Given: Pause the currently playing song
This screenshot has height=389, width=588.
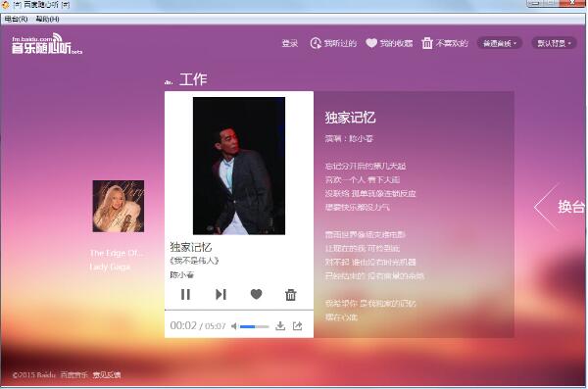Looking at the screenshot, I should [185, 295].
